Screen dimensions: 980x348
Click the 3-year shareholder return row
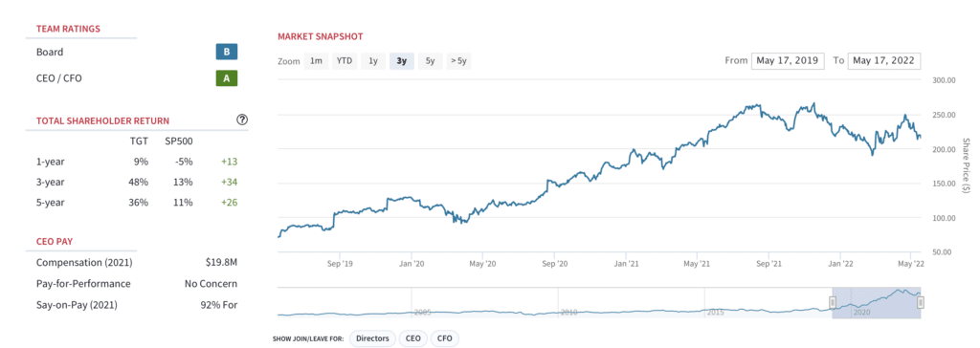pyautogui.click(x=137, y=182)
